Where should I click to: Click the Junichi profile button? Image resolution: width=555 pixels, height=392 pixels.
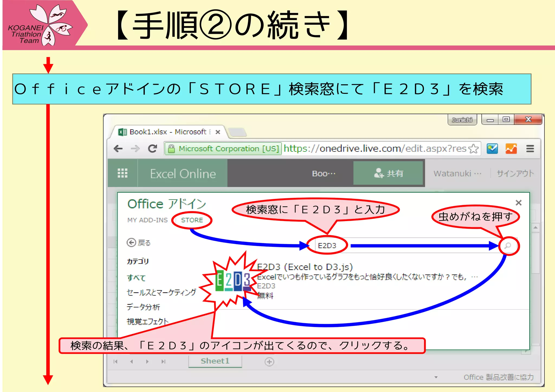[x=462, y=120]
